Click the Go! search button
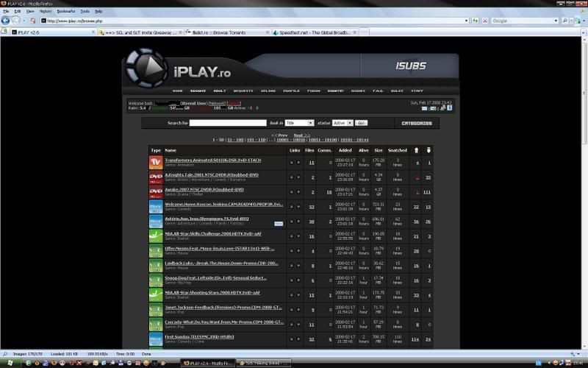588x368 pixels. click(361, 123)
